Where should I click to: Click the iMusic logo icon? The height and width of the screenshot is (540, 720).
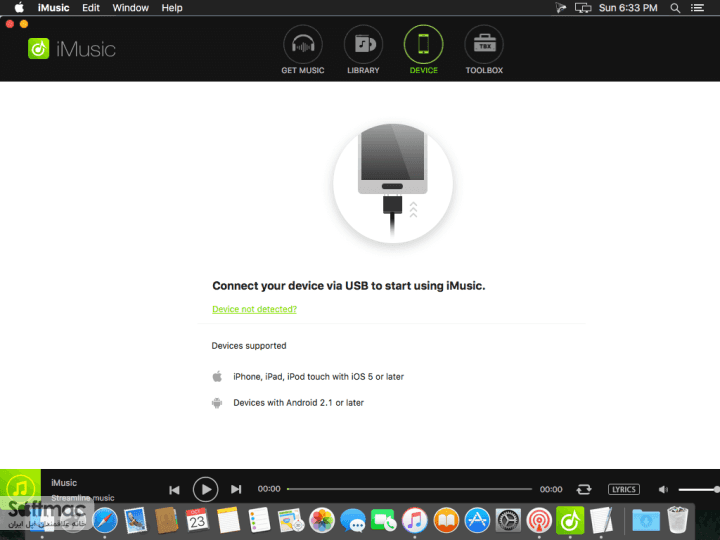click(x=39, y=49)
